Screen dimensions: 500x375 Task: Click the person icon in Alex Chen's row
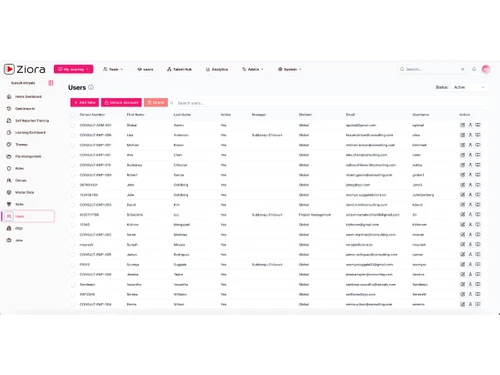470,155
